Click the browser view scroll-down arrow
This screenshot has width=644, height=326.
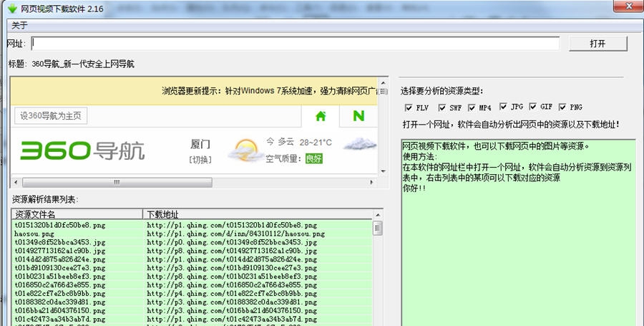pyautogui.click(x=384, y=171)
